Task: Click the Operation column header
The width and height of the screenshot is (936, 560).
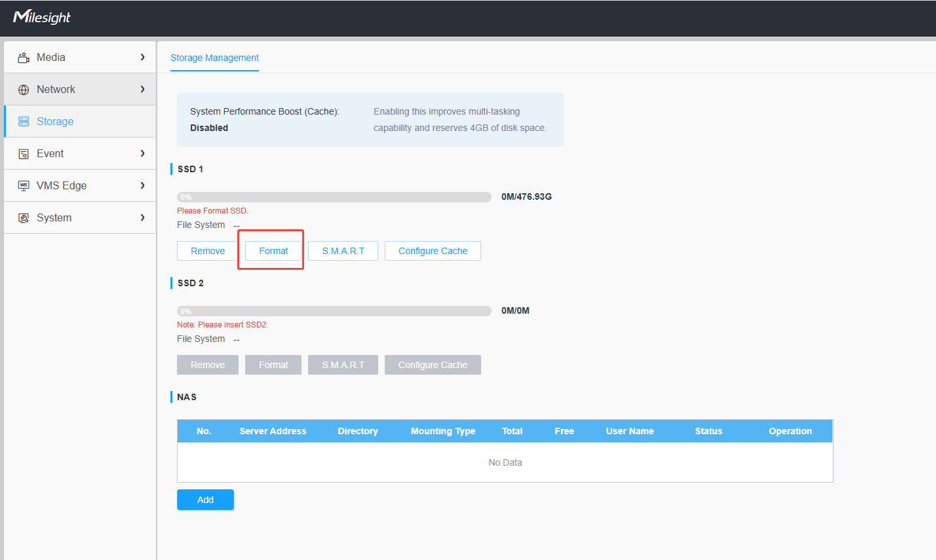Action: click(790, 431)
